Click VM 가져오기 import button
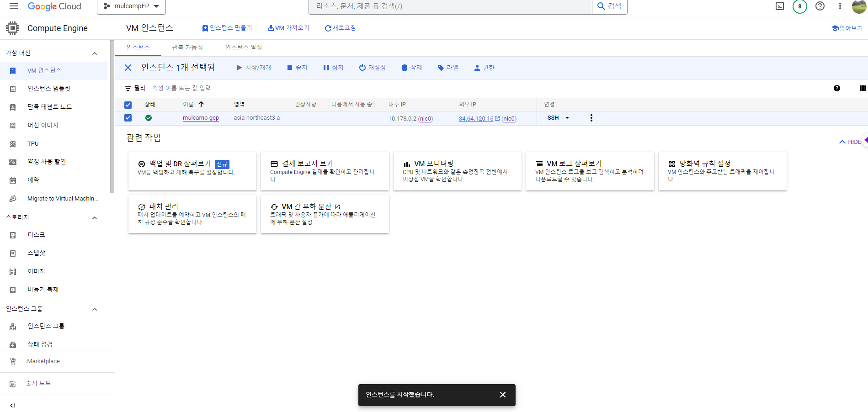 (288, 28)
